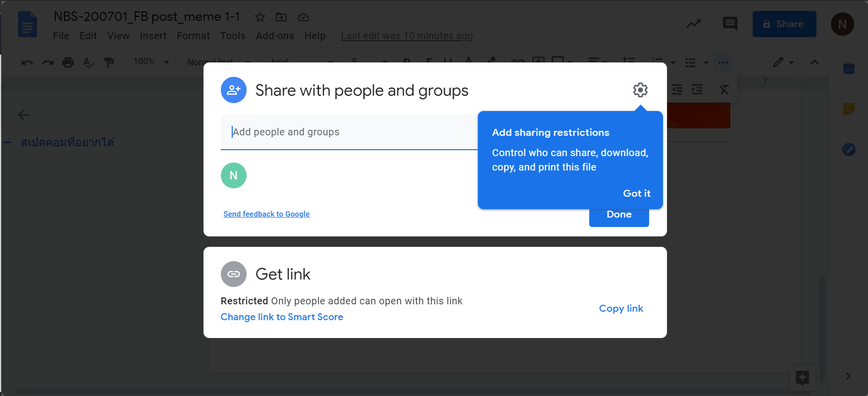Open the Help menu
868x396 pixels.
click(315, 36)
